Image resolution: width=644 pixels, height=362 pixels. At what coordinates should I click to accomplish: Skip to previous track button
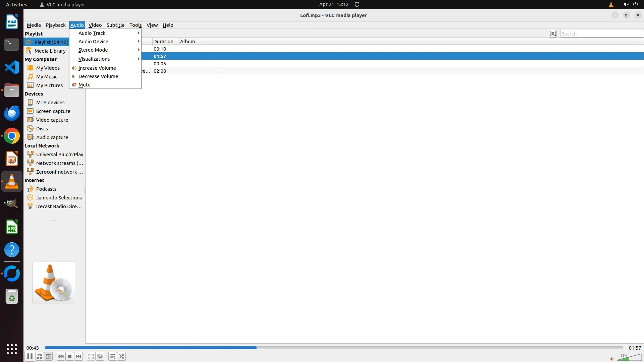click(x=61, y=356)
